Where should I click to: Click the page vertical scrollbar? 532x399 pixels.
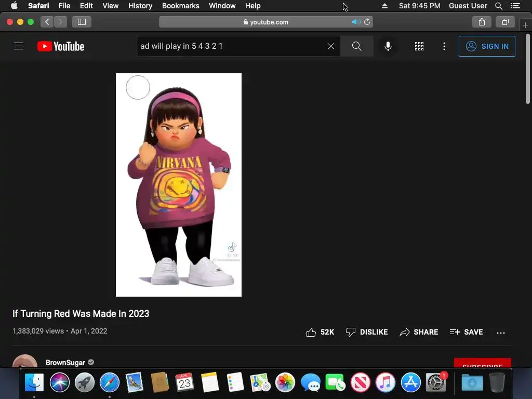pos(528,69)
